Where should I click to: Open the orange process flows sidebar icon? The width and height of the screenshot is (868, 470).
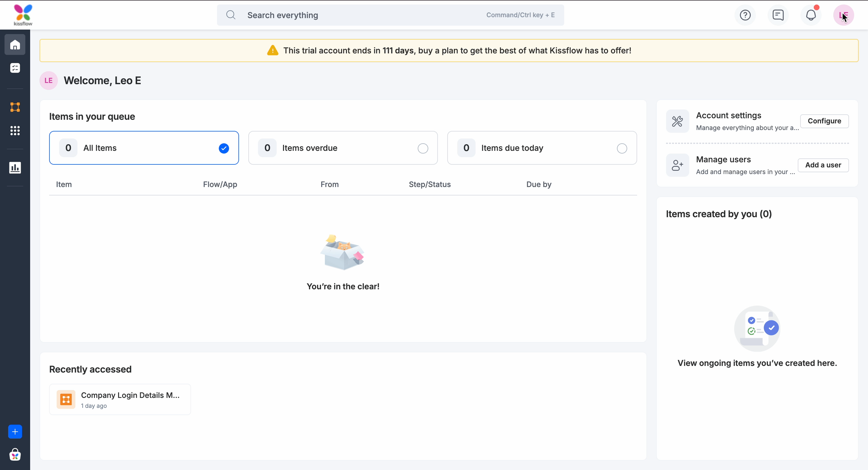point(15,107)
